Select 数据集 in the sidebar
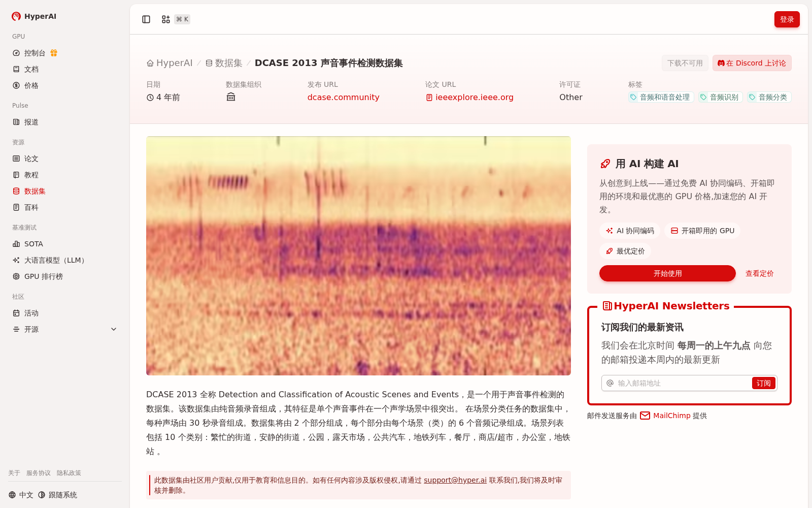 pos(65,191)
